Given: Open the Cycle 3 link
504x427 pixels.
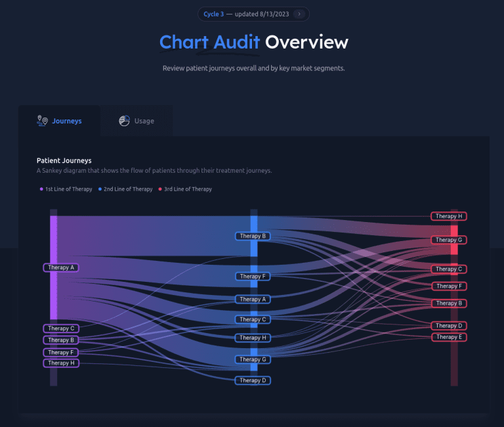Looking at the screenshot, I should (213, 14).
